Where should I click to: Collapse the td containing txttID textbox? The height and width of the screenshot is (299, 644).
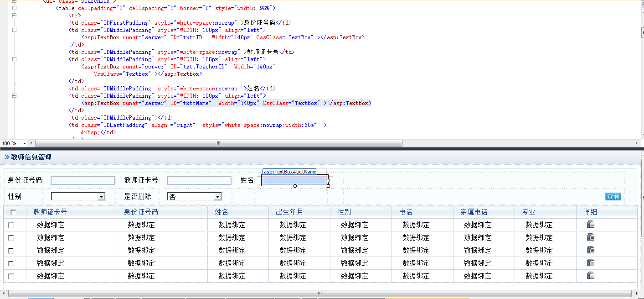[x=14, y=30]
